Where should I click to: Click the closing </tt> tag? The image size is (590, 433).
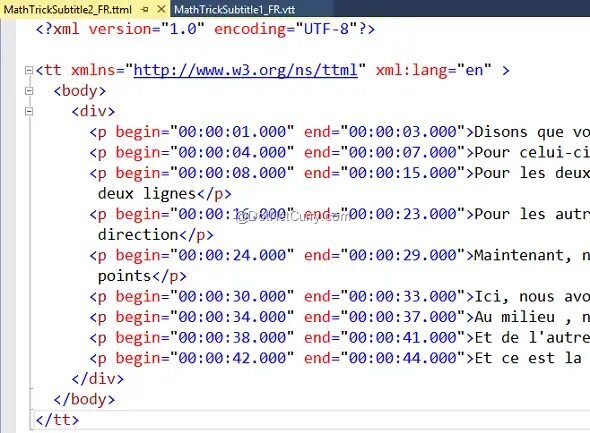coord(57,420)
